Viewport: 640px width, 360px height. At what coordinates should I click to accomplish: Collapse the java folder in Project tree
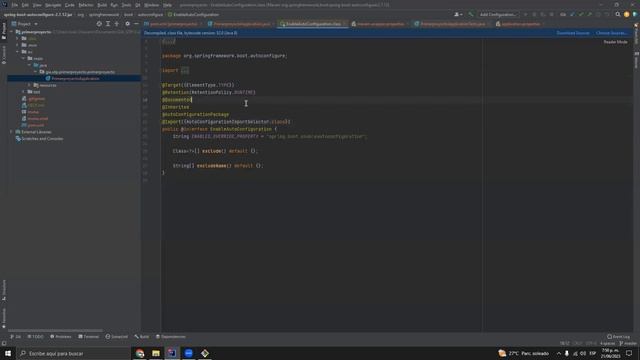click(29, 65)
